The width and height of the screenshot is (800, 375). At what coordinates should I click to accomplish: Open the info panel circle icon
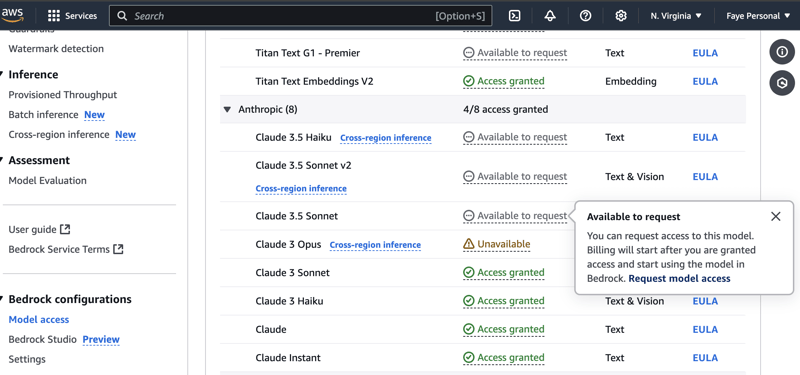pyautogui.click(x=782, y=52)
